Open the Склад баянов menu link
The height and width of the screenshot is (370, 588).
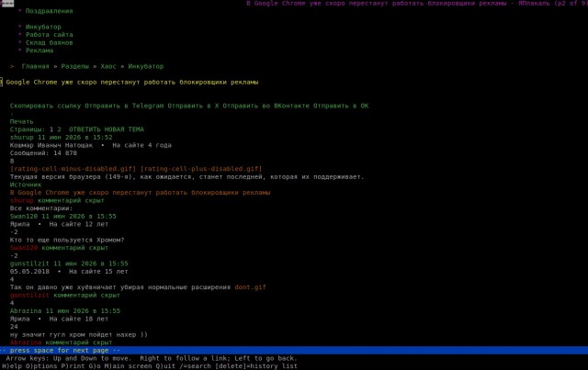[x=49, y=43]
